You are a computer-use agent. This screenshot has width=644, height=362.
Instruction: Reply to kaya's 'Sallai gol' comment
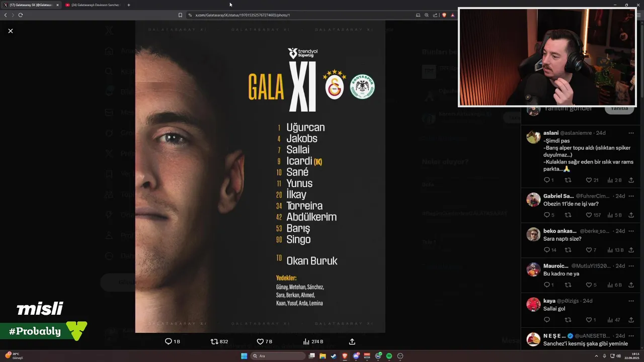point(547,320)
